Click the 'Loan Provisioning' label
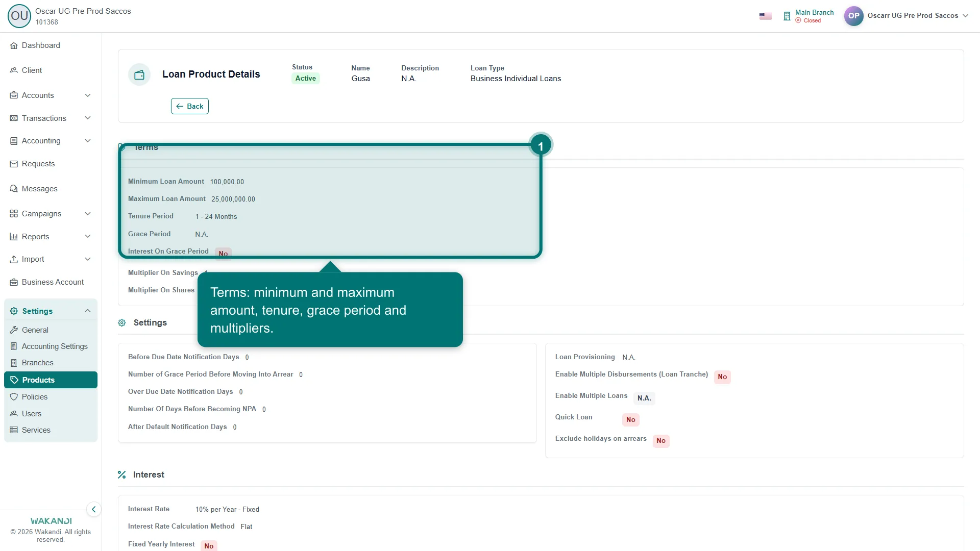This screenshot has width=980, height=551. (585, 357)
